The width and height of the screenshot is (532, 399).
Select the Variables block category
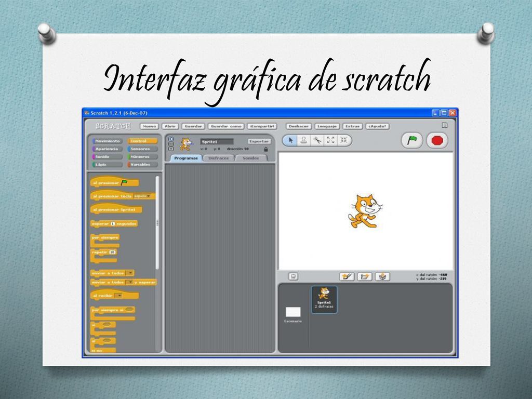point(142,164)
